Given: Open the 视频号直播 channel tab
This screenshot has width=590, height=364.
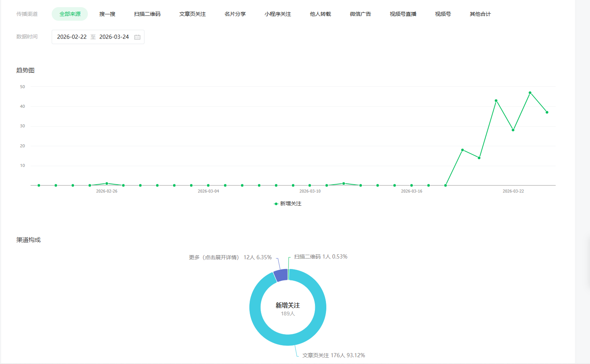Looking at the screenshot, I should pyautogui.click(x=403, y=14).
